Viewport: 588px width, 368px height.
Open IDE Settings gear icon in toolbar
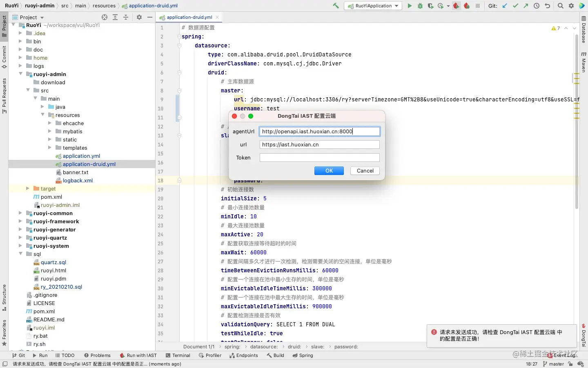572,6
